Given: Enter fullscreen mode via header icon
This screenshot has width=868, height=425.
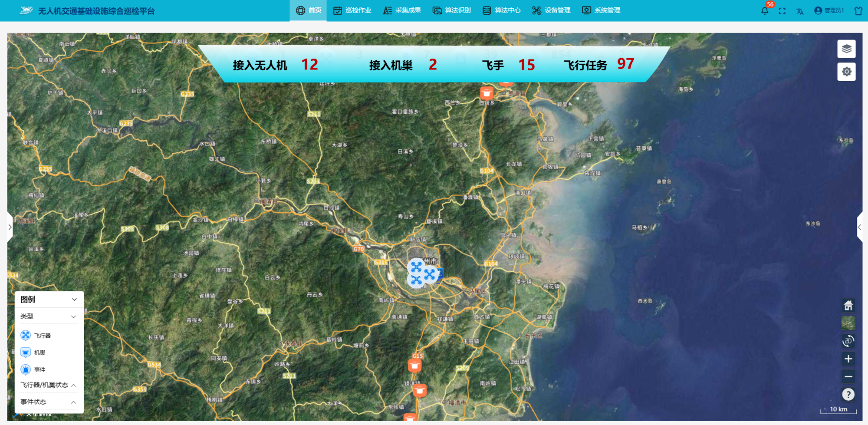Looking at the screenshot, I should [782, 11].
